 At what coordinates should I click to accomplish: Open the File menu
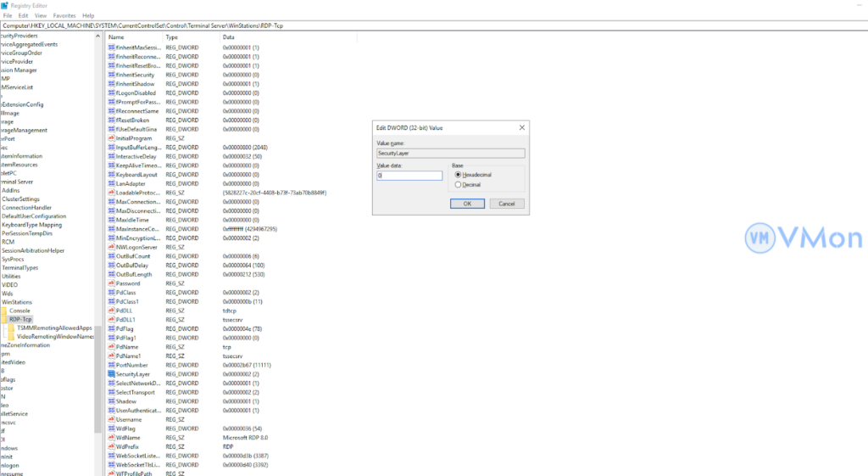click(x=8, y=15)
